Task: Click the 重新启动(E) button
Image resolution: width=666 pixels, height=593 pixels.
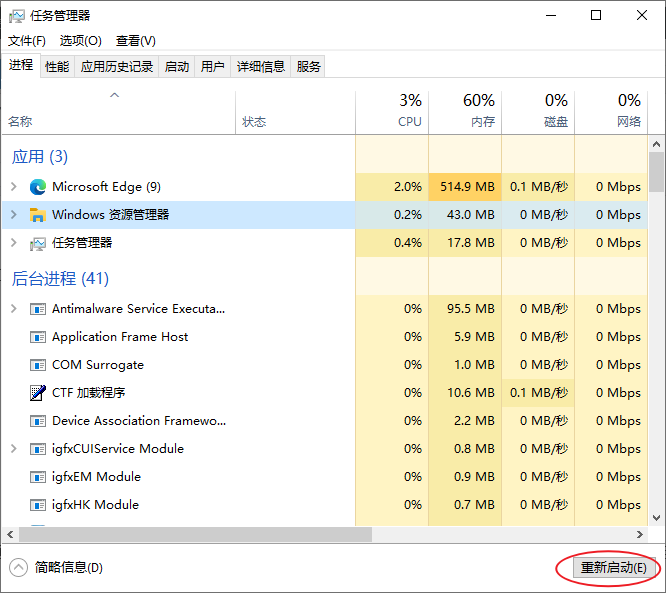Action: (x=613, y=568)
